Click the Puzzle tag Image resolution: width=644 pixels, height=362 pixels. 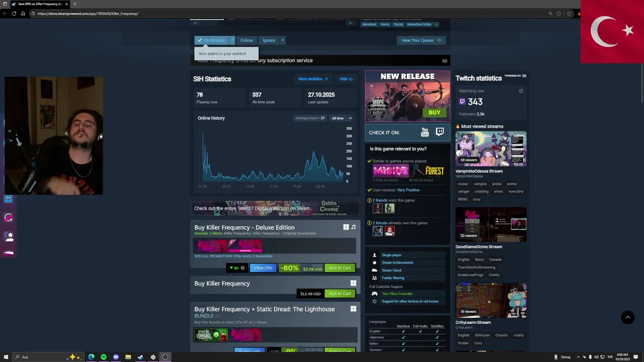[x=398, y=24]
